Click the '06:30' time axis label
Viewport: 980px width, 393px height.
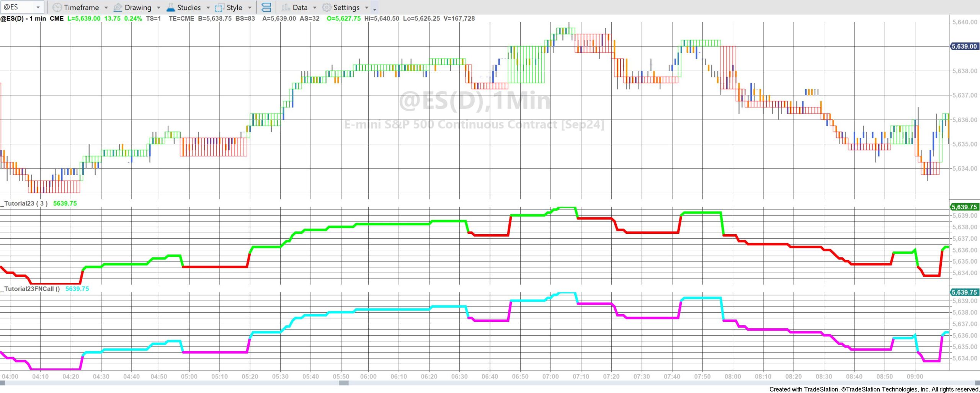click(459, 377)
